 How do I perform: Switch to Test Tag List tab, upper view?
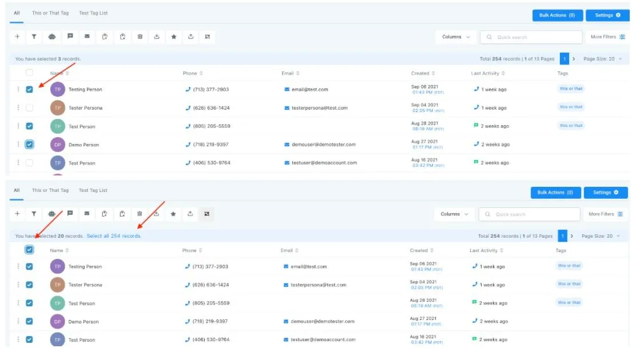tap(93, 13)
